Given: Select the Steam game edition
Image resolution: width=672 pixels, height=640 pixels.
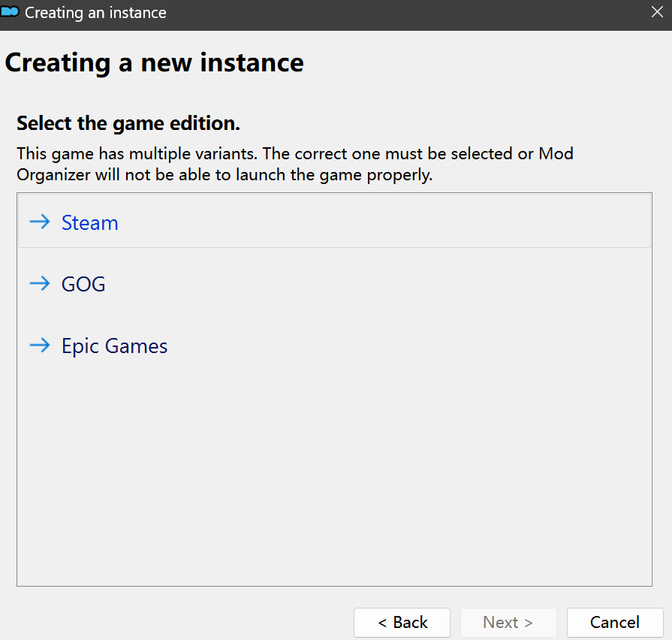Looking at the screenshot, I should coord(334,221).
